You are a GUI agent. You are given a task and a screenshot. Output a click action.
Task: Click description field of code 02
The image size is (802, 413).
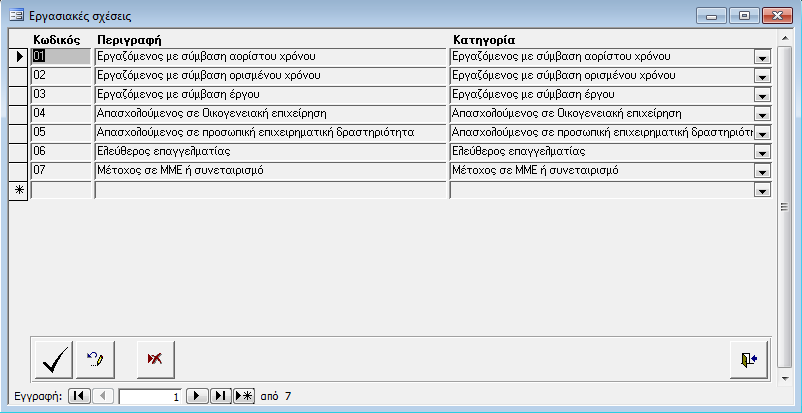coord(269,76)
